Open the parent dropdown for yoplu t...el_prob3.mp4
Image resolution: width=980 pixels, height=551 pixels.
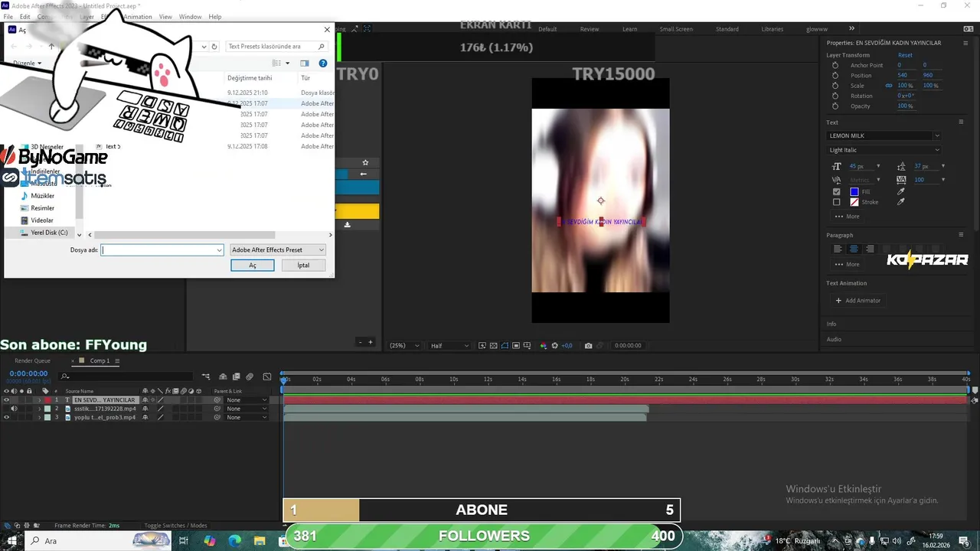point(247,417)
